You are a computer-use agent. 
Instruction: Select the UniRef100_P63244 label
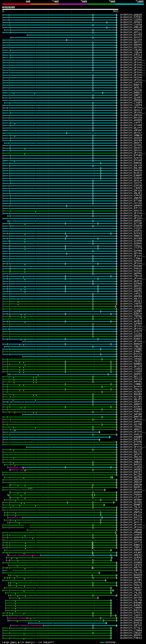tap(131, 77)
